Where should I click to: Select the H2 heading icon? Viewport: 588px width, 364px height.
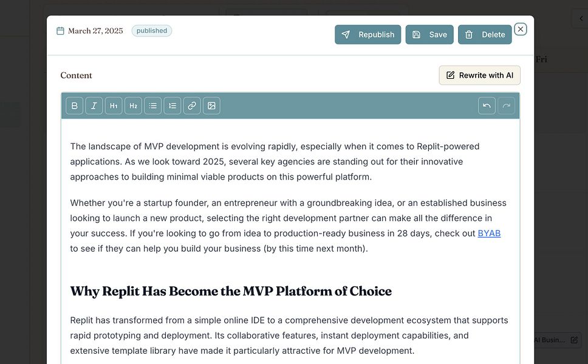pos(133,105)
